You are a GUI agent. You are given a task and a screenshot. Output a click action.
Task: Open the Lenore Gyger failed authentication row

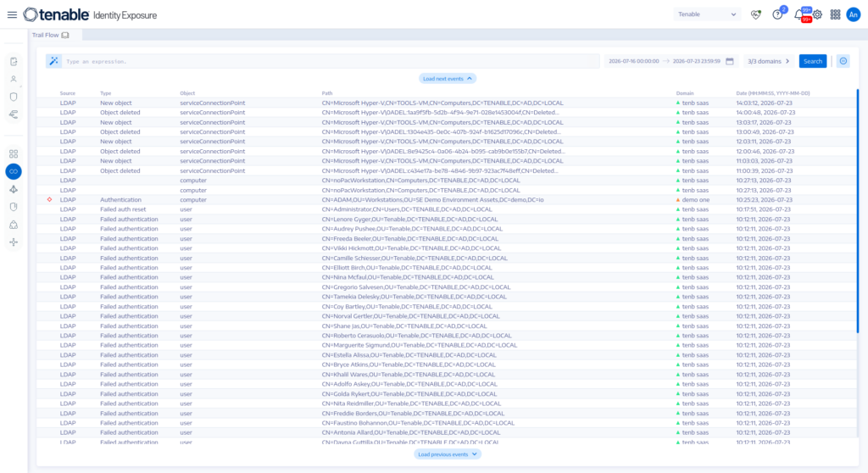[446, 220]
